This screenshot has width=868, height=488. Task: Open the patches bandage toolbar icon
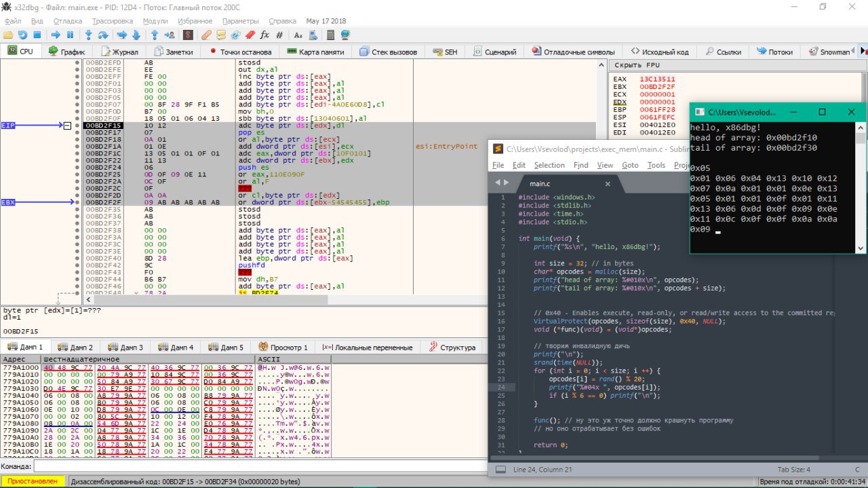point(205,35)
